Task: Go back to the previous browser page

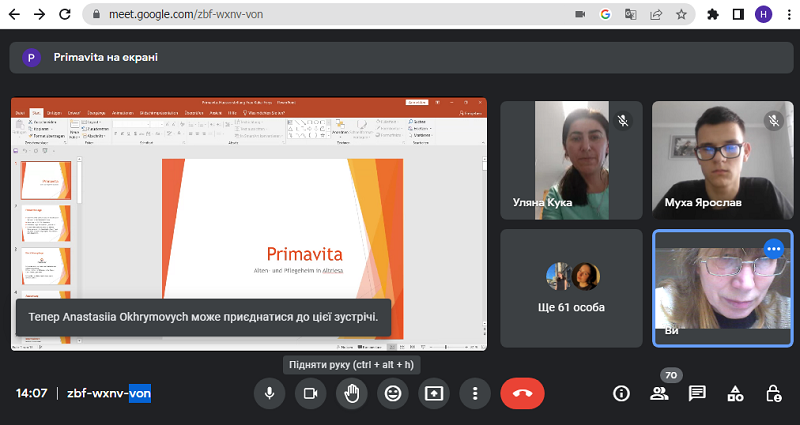Action: click(14, 14)
